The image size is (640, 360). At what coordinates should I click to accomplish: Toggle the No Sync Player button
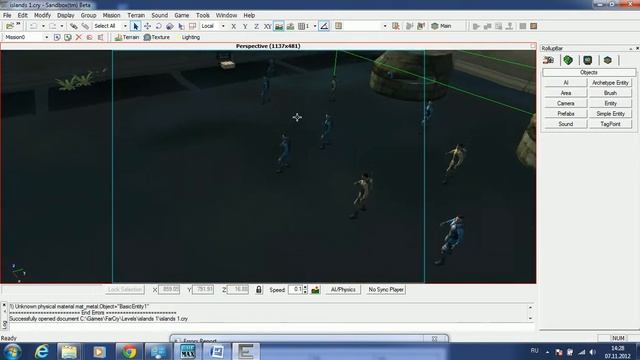pyautogui.click(x=386, y=289)
